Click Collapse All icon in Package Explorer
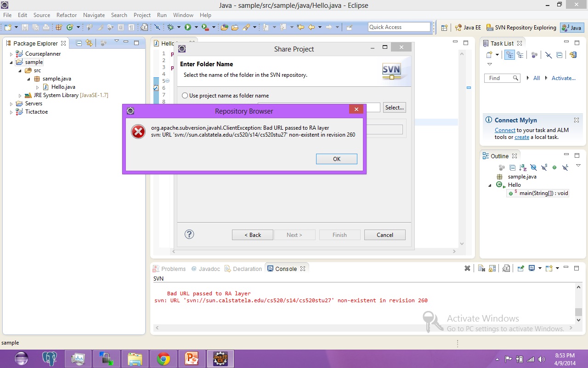 coord(79,43)
